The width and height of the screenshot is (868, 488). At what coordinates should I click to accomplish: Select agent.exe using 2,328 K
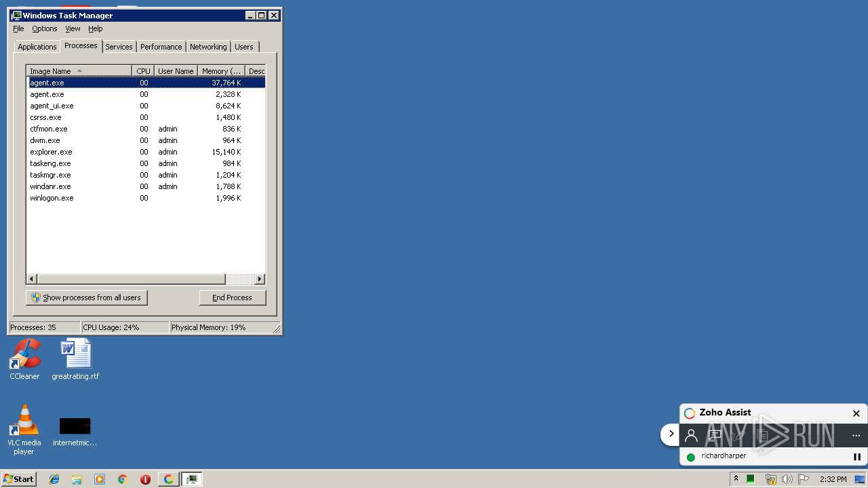[x=146, y=94]
